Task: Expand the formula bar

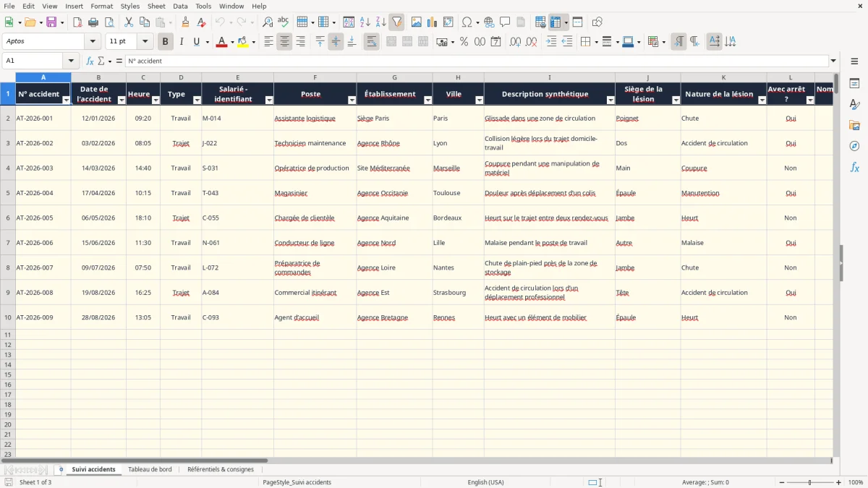Action: [833, 61]
